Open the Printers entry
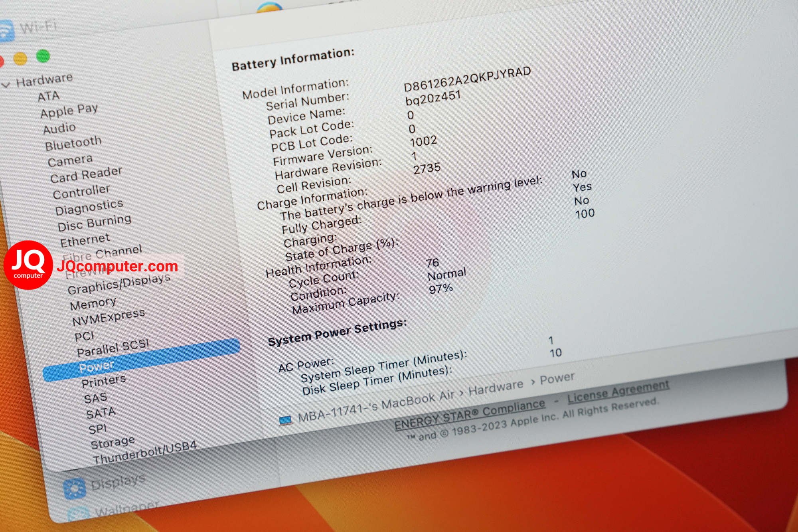This screenshot has width=798, height=532. pos(104,382)
